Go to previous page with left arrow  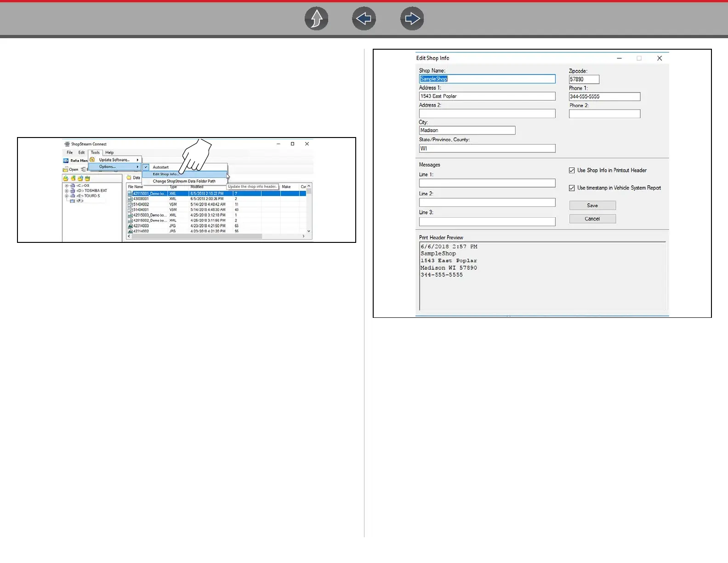point(364,19)
